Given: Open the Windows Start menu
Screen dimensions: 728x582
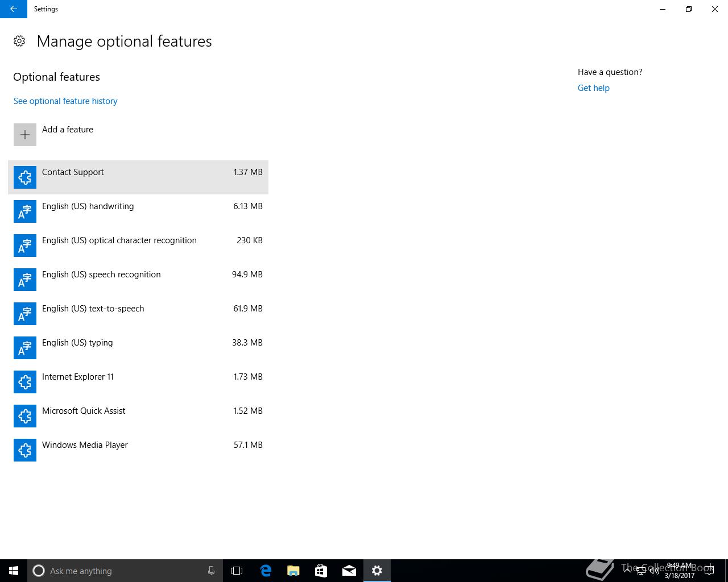Looking at the screenshot, I should [x=14, y=571].
